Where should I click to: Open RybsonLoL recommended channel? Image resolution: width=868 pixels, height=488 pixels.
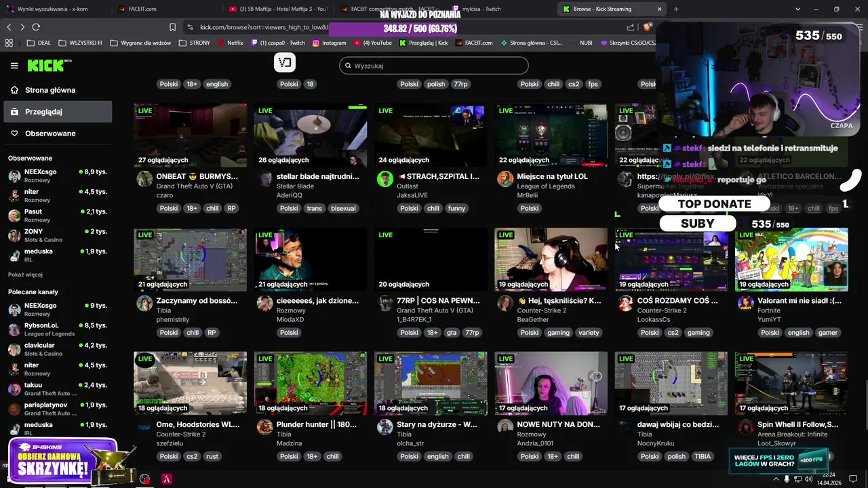(58, 329)
